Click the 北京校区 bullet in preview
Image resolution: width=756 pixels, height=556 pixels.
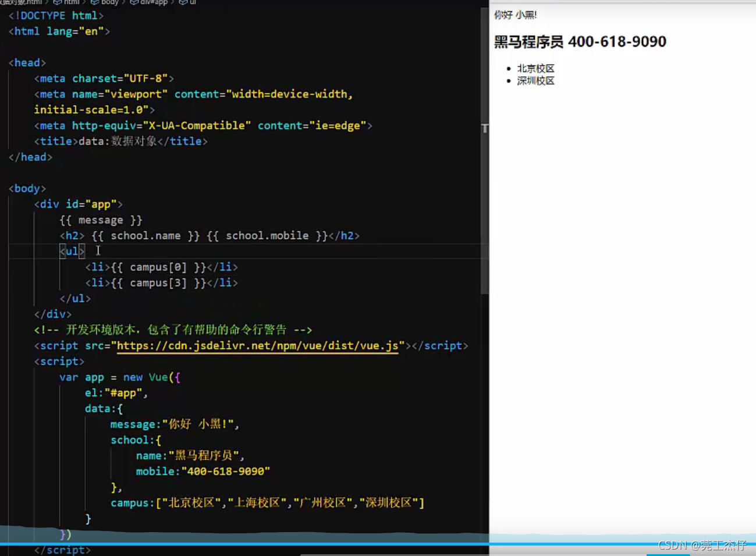[x=536, y=69]
